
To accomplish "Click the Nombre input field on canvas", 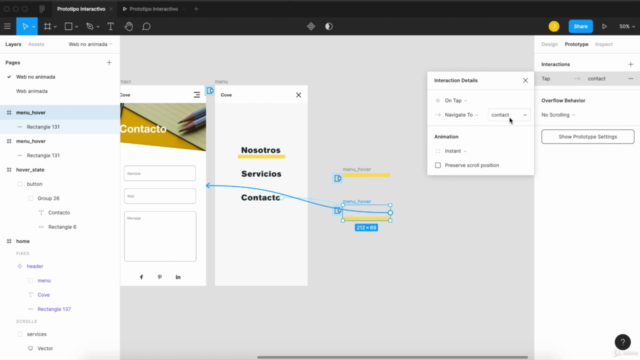I will [x=160, y=173].
